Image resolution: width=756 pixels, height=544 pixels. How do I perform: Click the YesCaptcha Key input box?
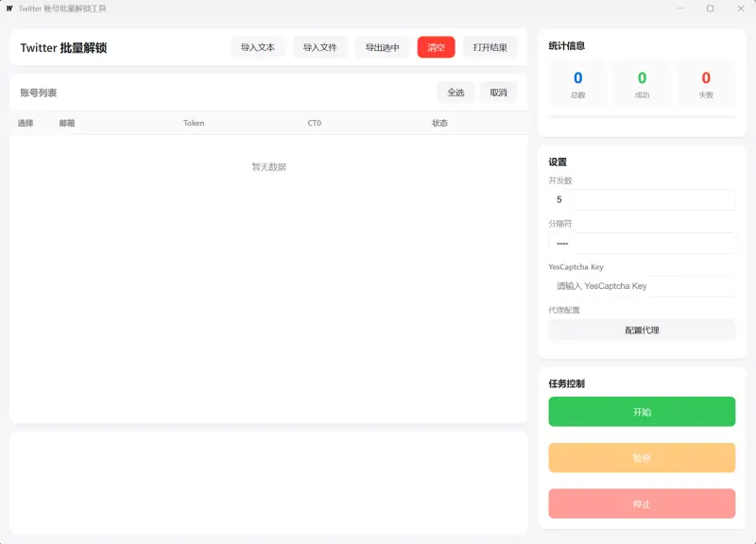642,285
